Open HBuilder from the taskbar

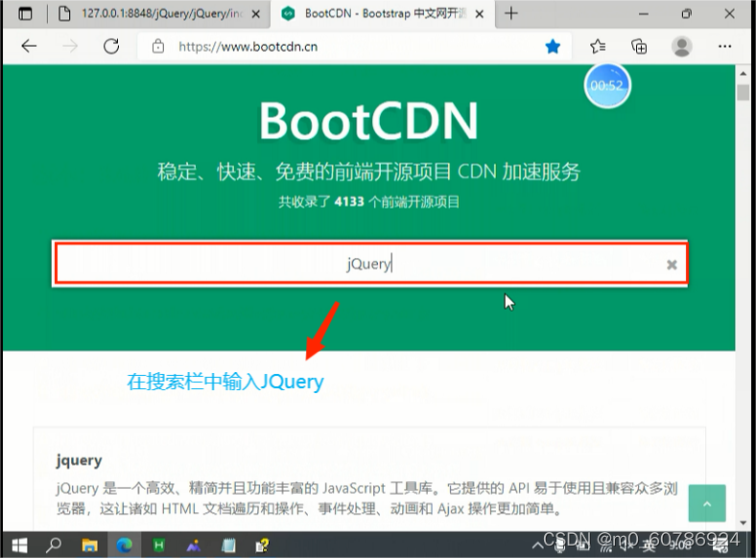(158, 546)
